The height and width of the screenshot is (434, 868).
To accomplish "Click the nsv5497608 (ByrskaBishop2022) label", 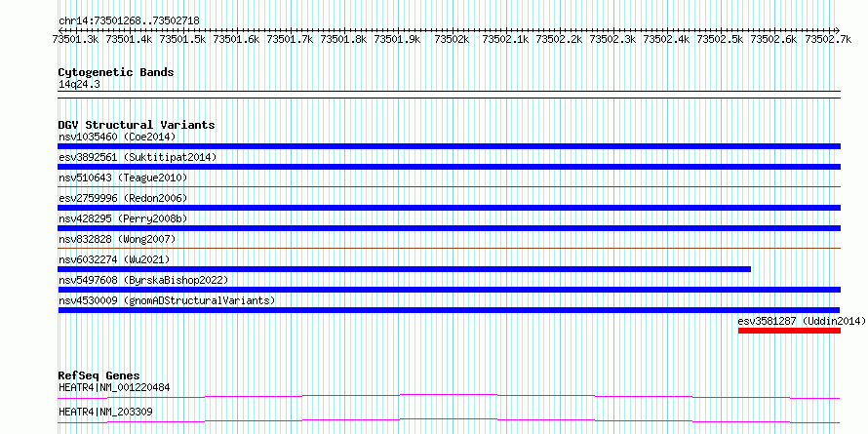I will (x=143, y=280).
